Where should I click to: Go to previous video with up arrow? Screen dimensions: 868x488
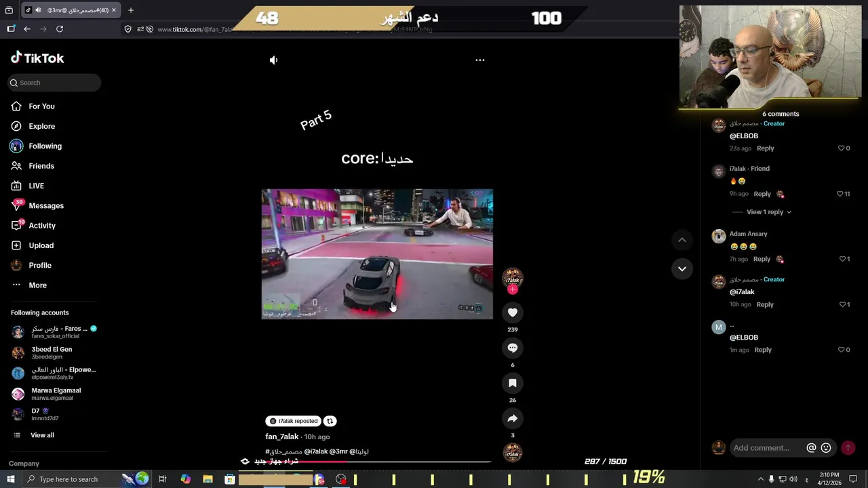click(682, 240)
